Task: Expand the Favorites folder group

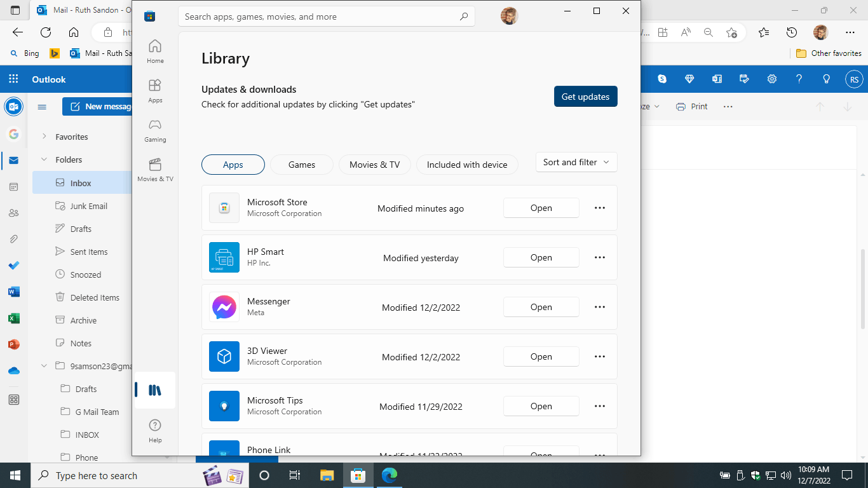Action: [x=44, y=137]
